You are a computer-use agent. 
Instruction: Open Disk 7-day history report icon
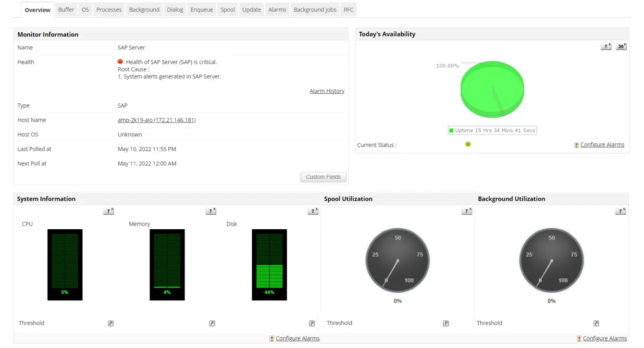(x=313, y=211)
